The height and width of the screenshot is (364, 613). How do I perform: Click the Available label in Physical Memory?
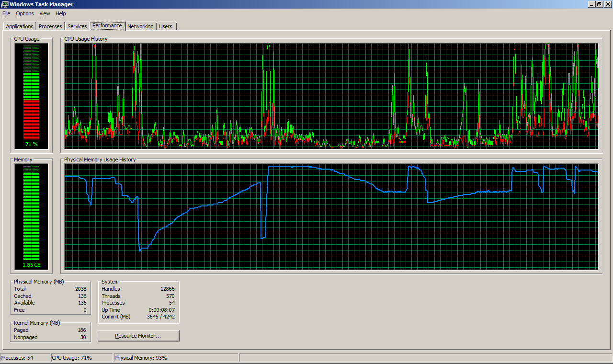(x=24, y=303)
